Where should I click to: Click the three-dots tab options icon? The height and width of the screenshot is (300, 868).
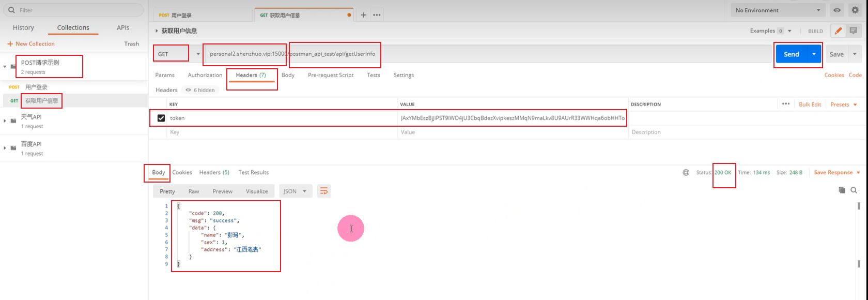click(x=377, y=15)
